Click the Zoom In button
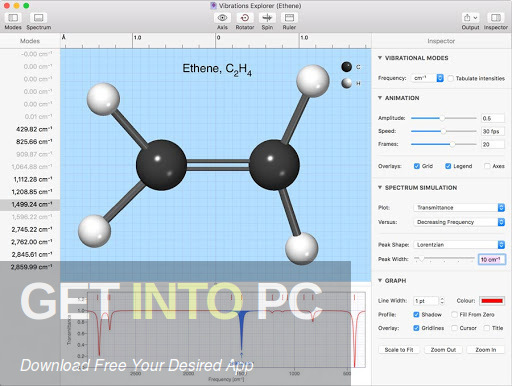This screenshot has width=512, height=386. (486, 350)
